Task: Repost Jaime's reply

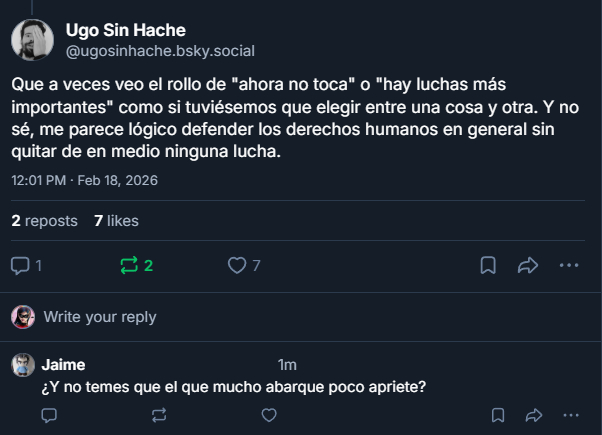Action: [x=158, y=414]
